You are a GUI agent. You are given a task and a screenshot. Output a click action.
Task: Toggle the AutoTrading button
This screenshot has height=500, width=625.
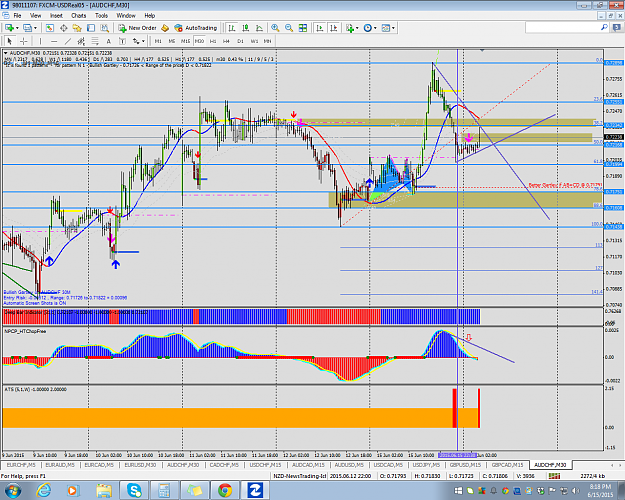[x=195, y=28]
